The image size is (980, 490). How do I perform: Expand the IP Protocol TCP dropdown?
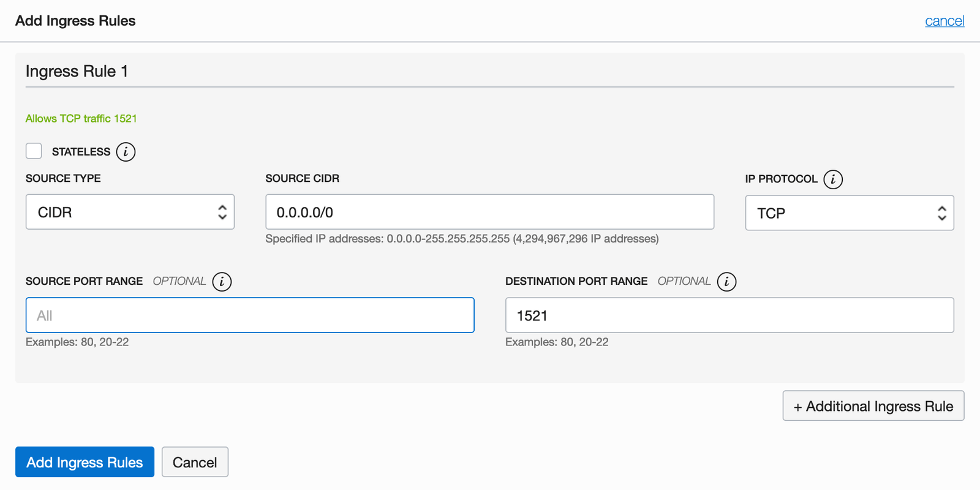(849, 213)
